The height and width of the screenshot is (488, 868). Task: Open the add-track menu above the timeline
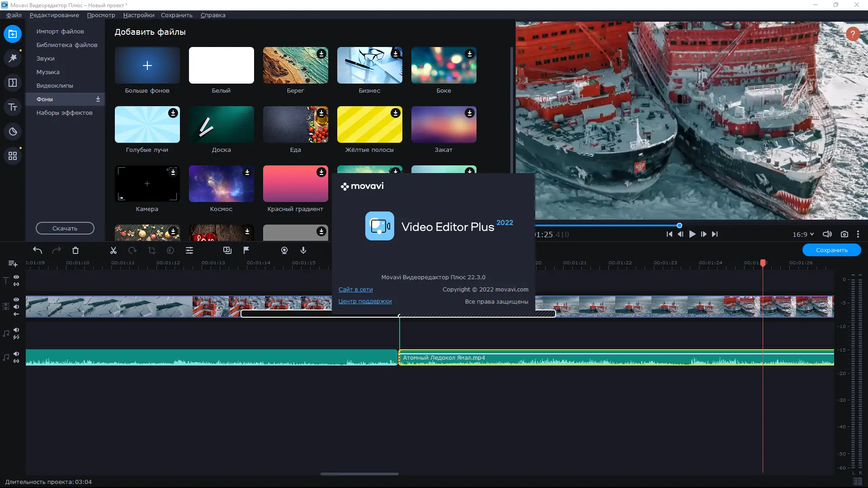pos(12,263)
